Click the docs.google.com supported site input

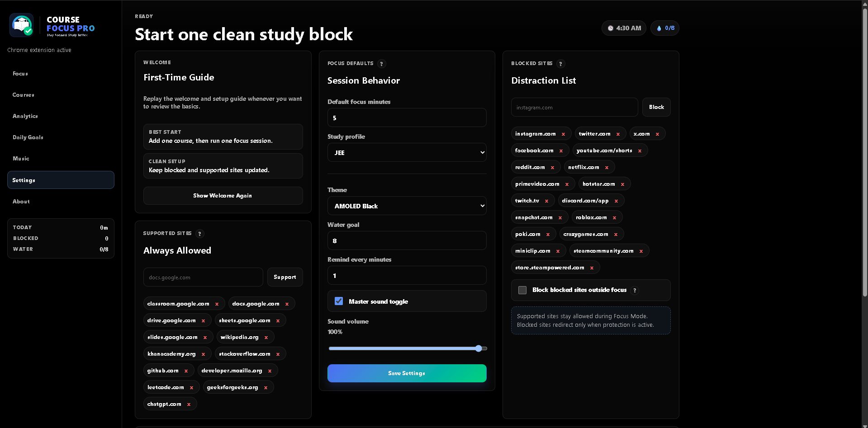tap(203, 277)
